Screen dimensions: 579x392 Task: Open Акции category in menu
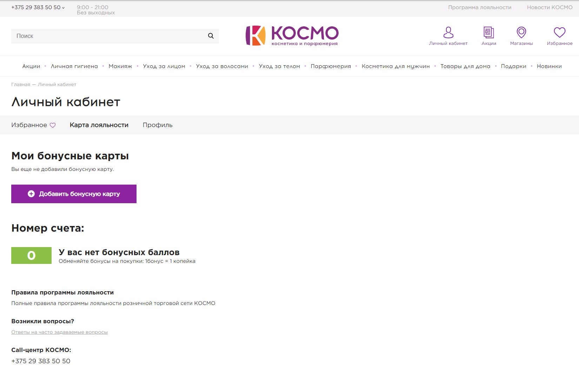pos(31,66)
